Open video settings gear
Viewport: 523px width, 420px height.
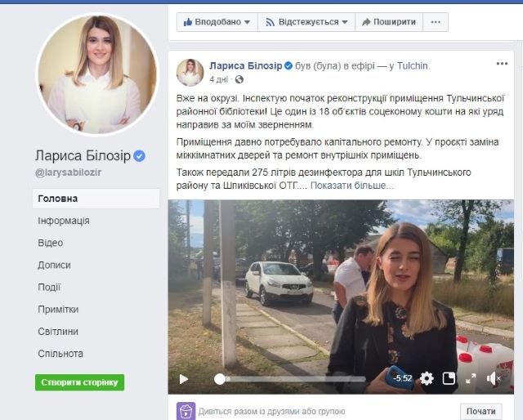427,378
